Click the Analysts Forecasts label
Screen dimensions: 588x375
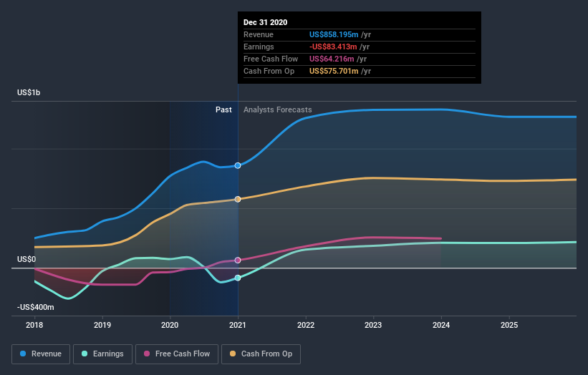pos(277,109)
